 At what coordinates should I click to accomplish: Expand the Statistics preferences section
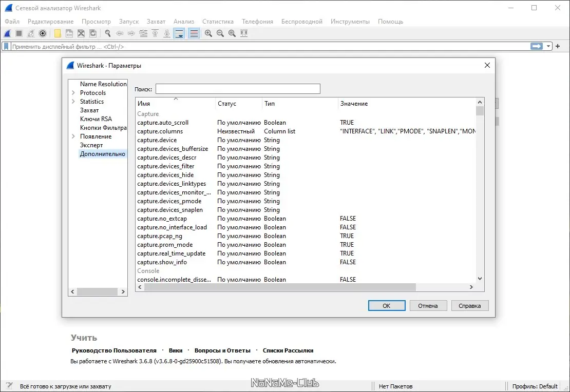[x=73, y=102]
